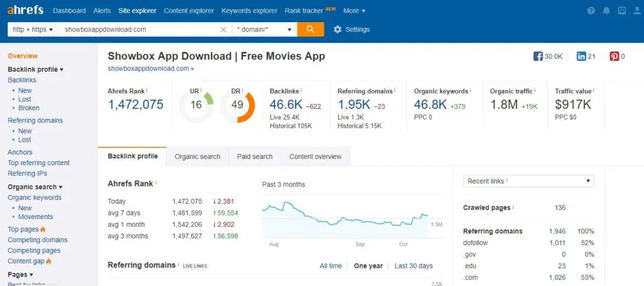Open the http + https protocol dropdown
This screenshot has width=644, height=286.
33,30
